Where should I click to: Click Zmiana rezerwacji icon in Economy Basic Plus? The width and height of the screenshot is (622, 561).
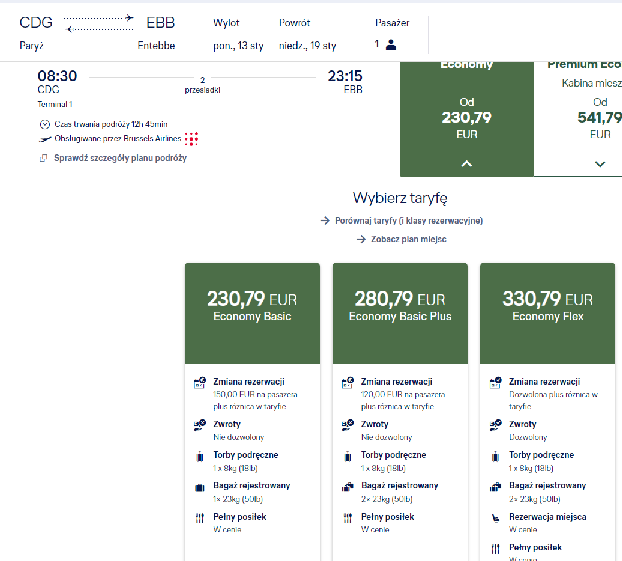point(347,383)
